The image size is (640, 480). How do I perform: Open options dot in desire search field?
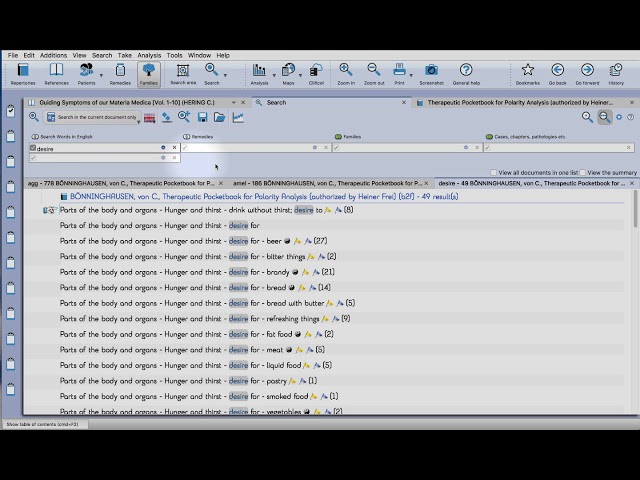(x=163, y=147)
